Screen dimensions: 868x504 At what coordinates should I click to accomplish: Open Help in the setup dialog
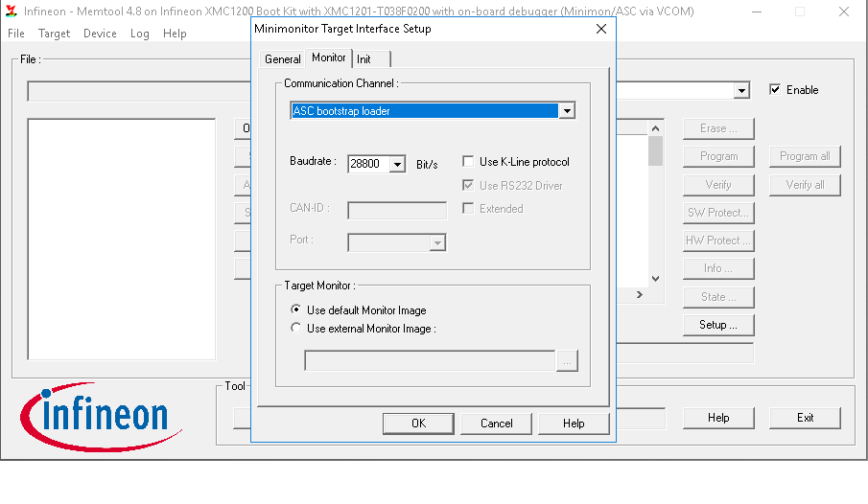pos(574,424)
